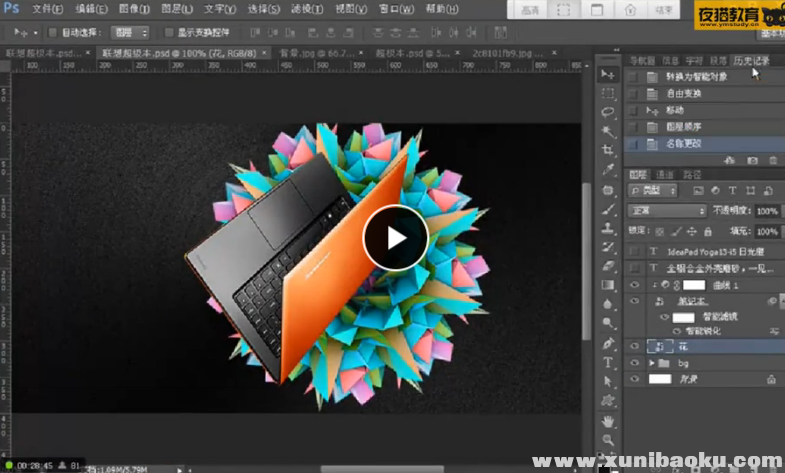Select the Lasso tool in the toolbar

click(x=608, y=112)
